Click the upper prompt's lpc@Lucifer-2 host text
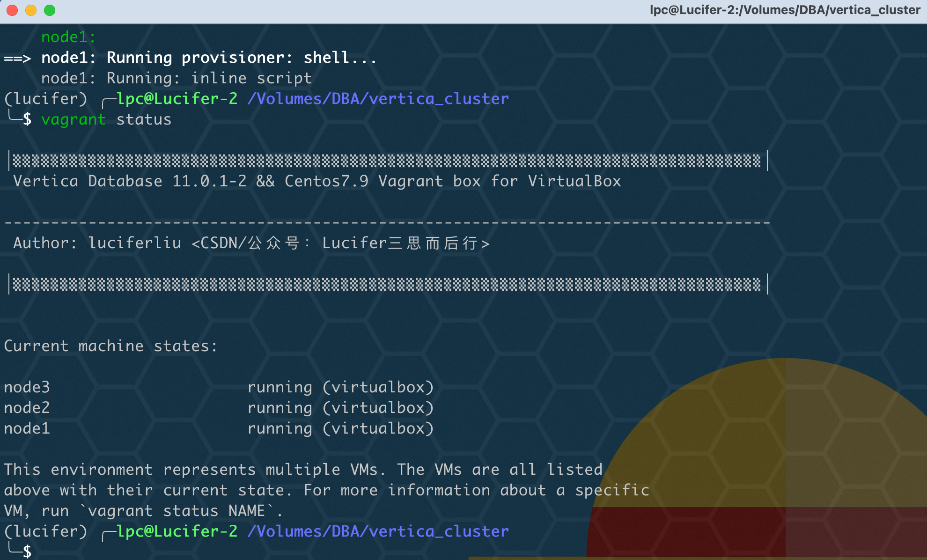The width and height of the screenshot is (927, 560). coord(177,99)
